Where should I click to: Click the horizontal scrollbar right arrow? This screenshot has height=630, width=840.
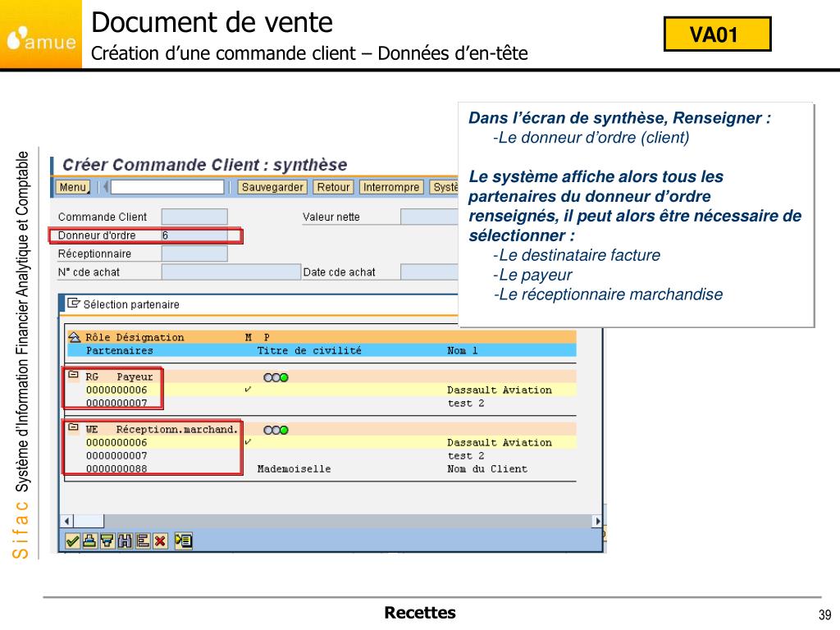coord(597,521)
